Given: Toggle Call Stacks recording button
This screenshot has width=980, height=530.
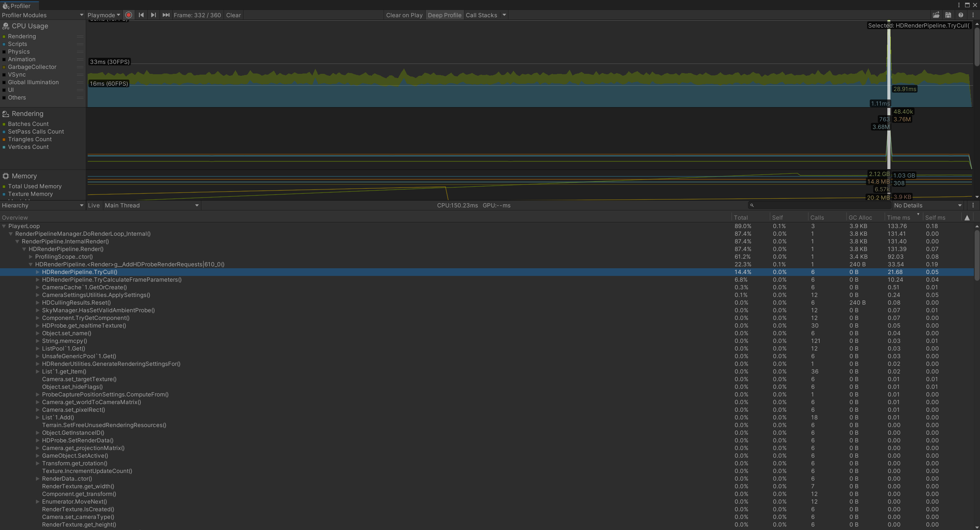Looking at the screenshot, I should (x=481, y=15).
